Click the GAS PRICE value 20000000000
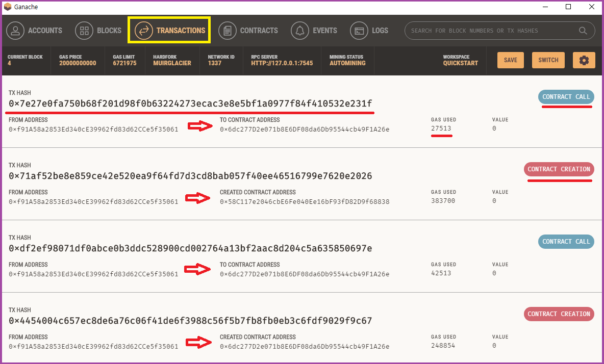The height and width of the screenshot is (364, 604). point(78,63)
